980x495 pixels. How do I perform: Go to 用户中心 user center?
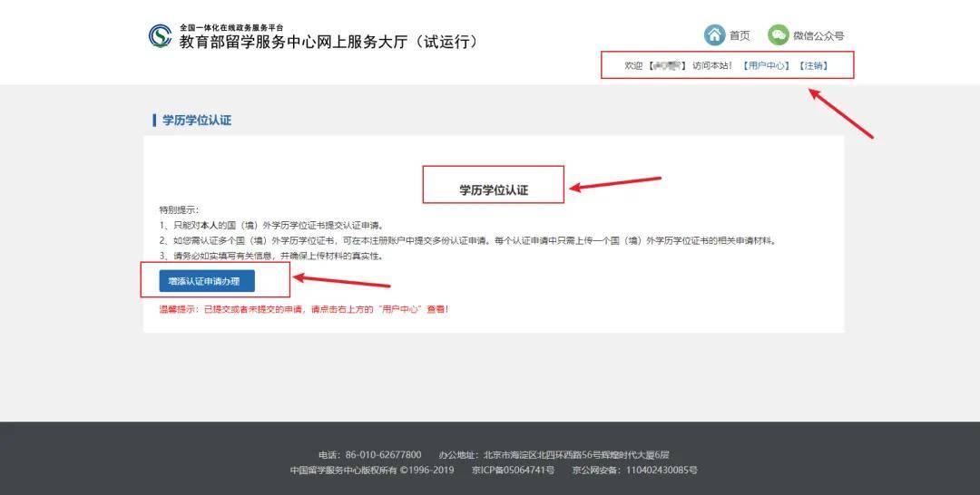tap(766, 65)
